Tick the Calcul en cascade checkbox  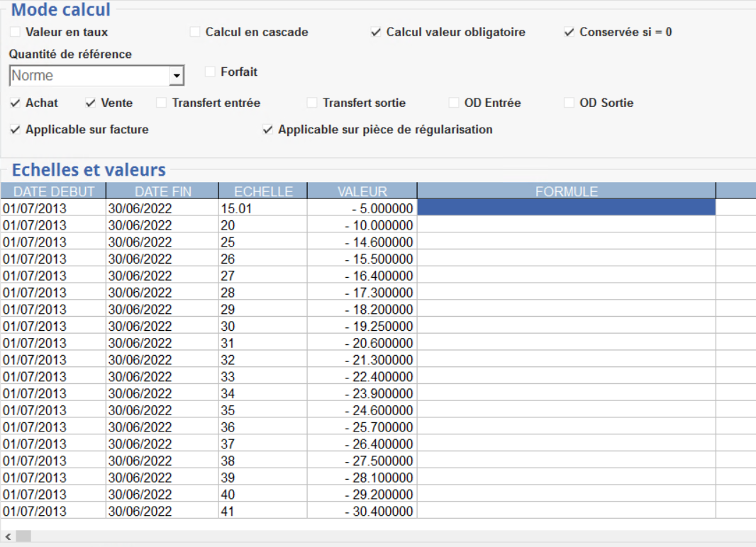click(195, 32)
